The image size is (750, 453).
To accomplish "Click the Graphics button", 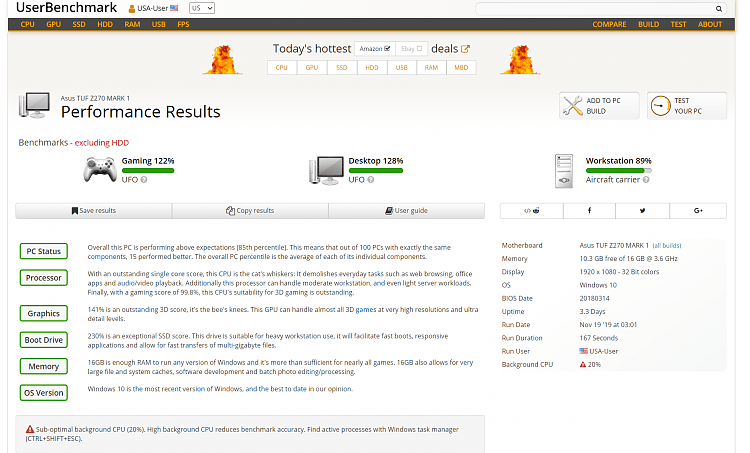I will (44, 313).
